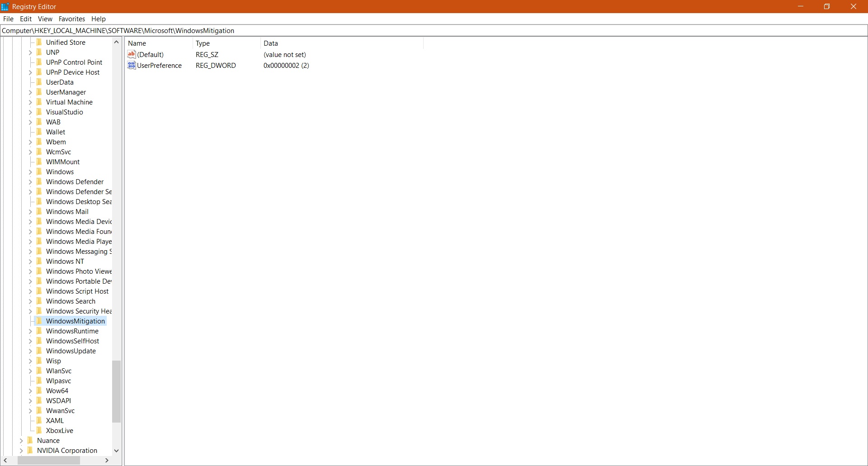Open the Help menu

pos(99,19)
